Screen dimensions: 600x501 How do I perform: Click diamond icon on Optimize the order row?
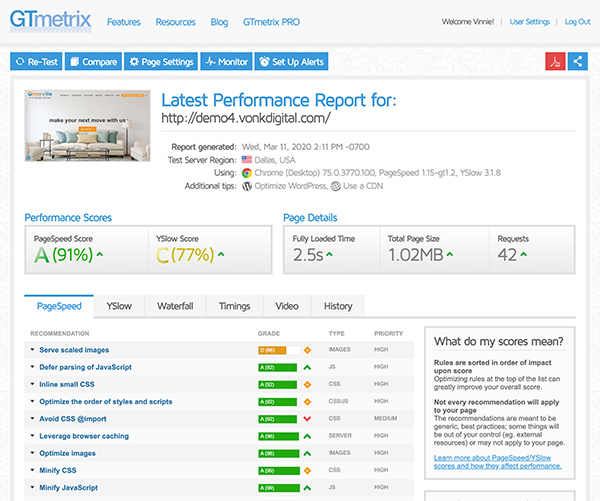[x=307, y=402]
